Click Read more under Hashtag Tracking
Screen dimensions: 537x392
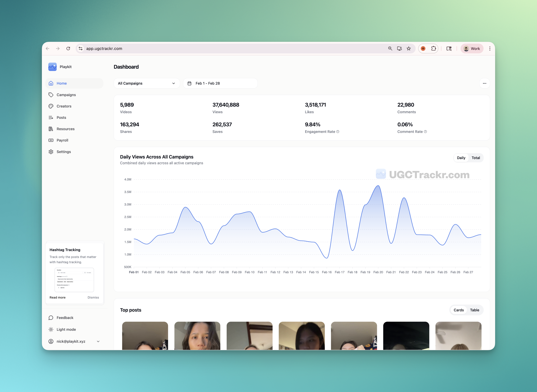click(57, 297)
